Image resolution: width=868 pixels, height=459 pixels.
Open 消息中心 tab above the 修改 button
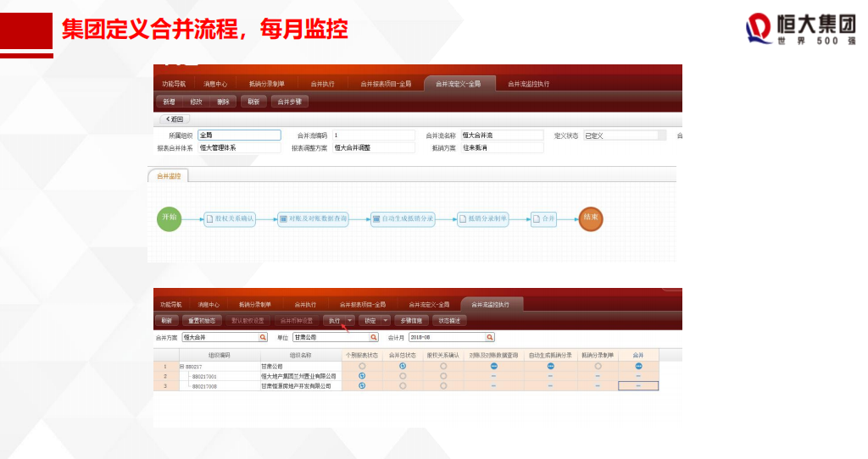215,84
